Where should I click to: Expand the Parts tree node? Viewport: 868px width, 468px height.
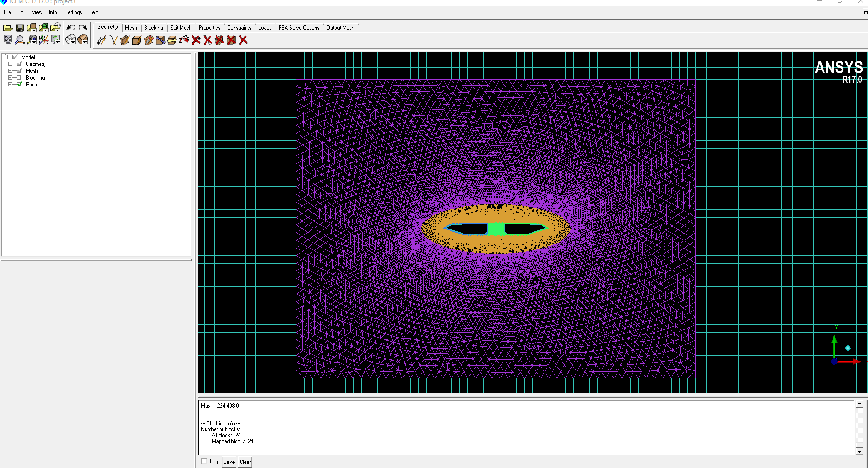pos(10,85)
